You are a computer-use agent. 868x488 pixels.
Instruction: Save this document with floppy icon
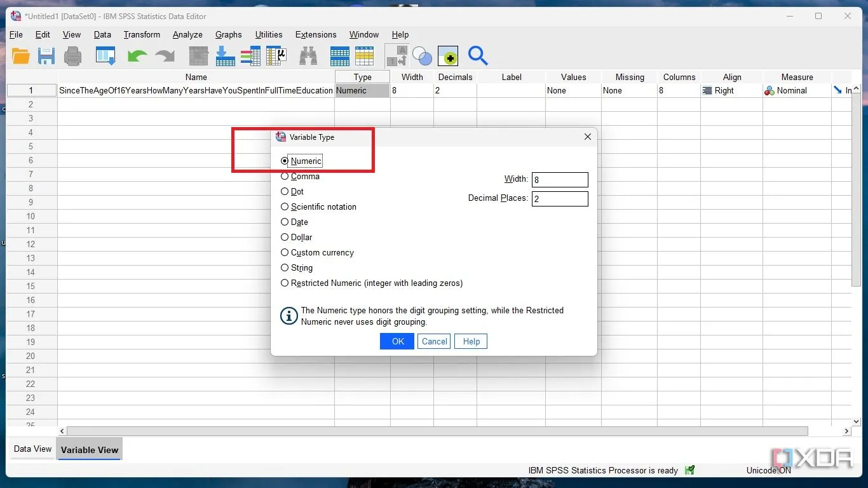pos(46,56)
